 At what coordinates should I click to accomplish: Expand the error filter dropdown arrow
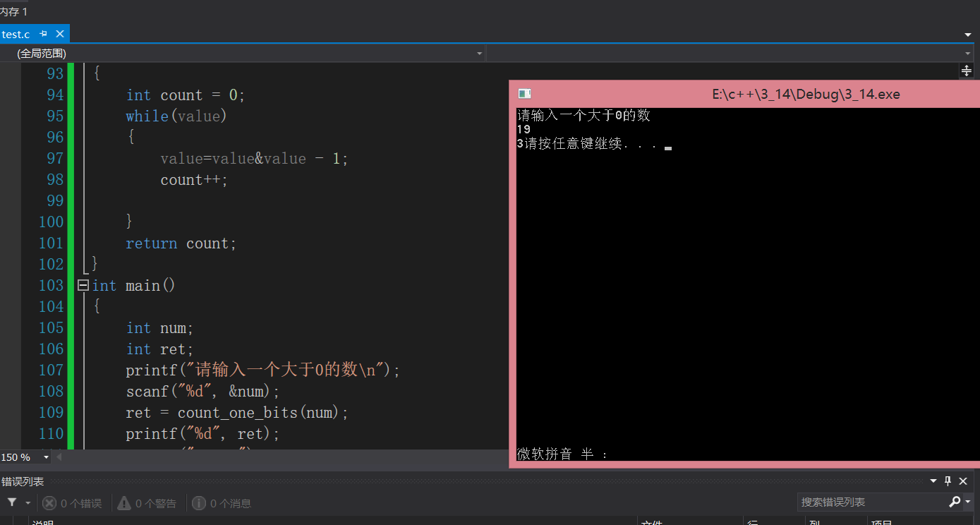(28, 503)
